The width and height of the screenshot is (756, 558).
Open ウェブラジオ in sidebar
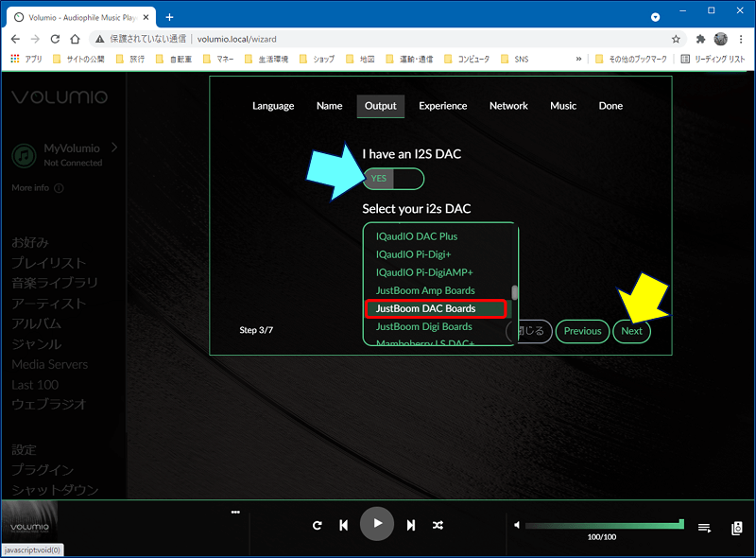49,404
